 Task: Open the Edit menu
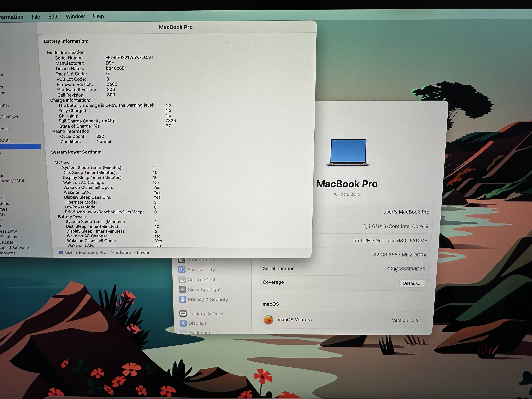point(53,17)
